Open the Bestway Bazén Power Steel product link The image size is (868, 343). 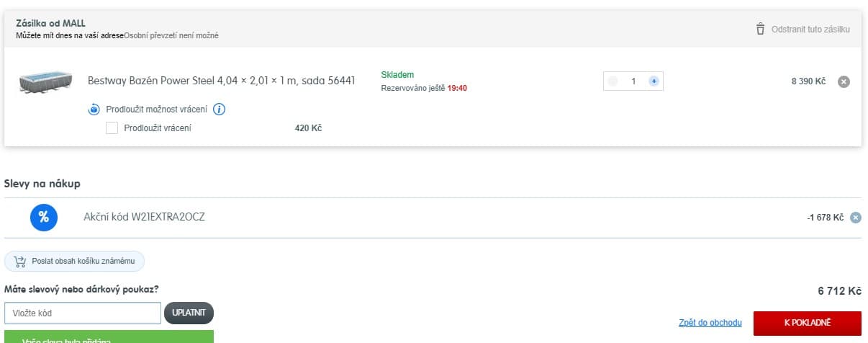[x=221, y=81]
